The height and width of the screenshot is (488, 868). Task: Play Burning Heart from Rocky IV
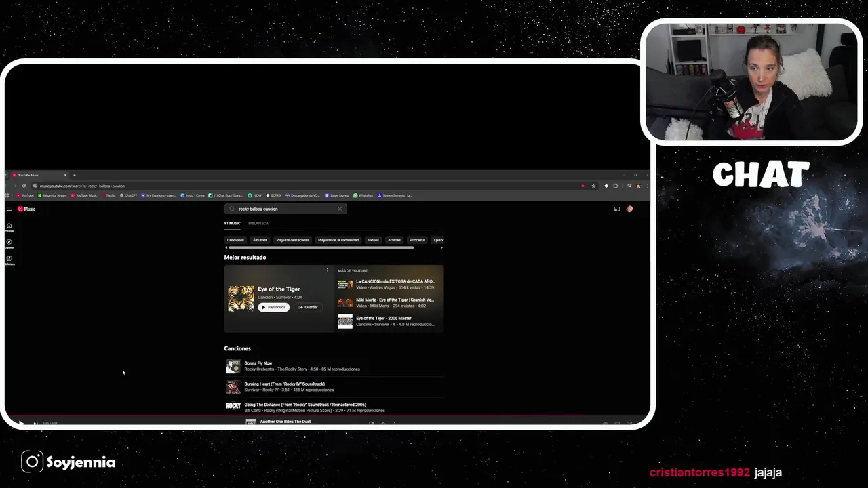[x=284, y=384]
